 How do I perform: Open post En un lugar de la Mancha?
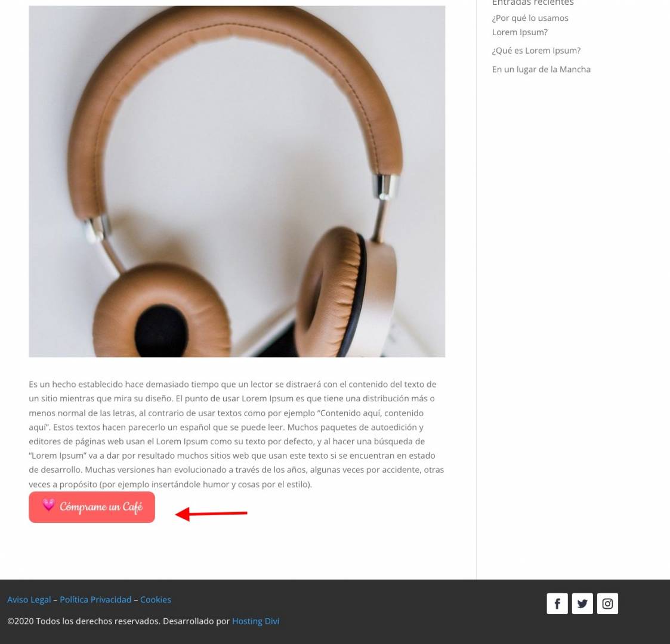(541, 69)
